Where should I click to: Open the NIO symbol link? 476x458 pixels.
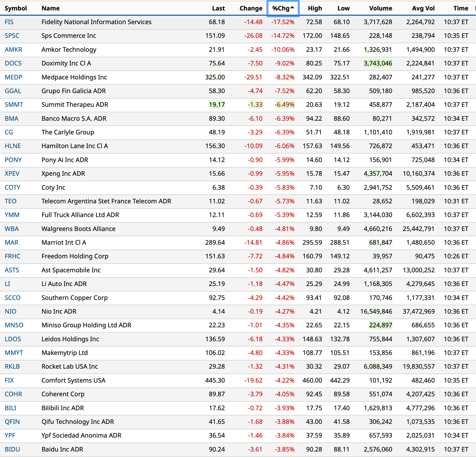pyautogui.click(x=10, y=312)
